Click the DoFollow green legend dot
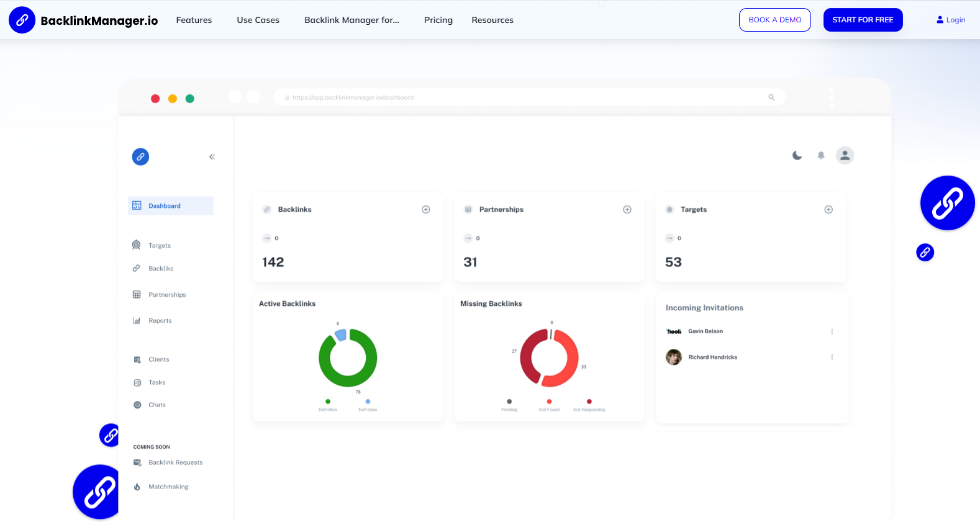This screenshot has height=522, width=980. click(x=328, y=402)
